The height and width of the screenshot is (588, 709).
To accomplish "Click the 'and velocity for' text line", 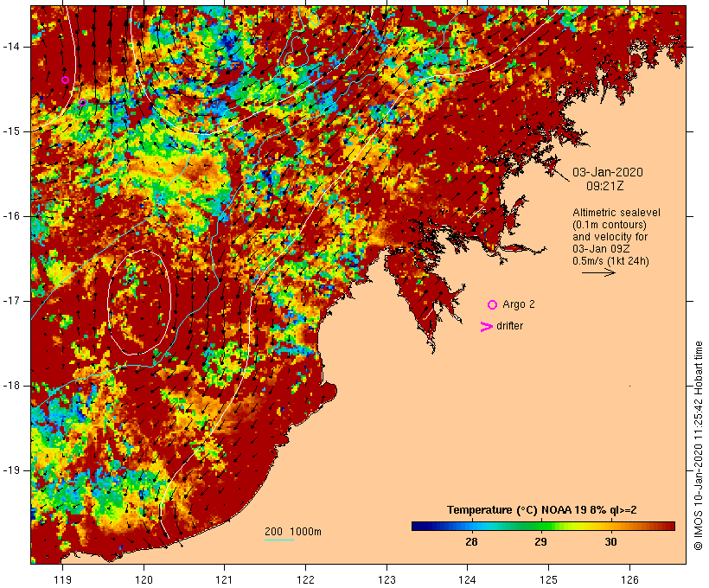I will [610, 237].
